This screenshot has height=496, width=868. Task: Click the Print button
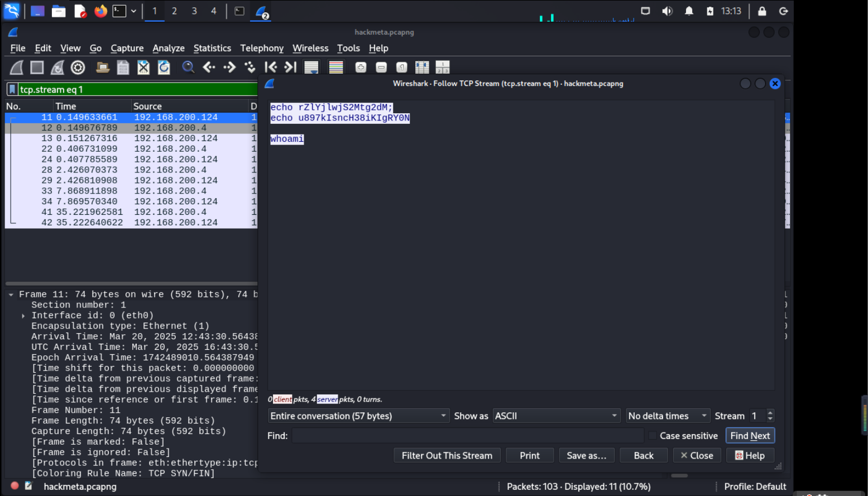(x=530, y=455)
